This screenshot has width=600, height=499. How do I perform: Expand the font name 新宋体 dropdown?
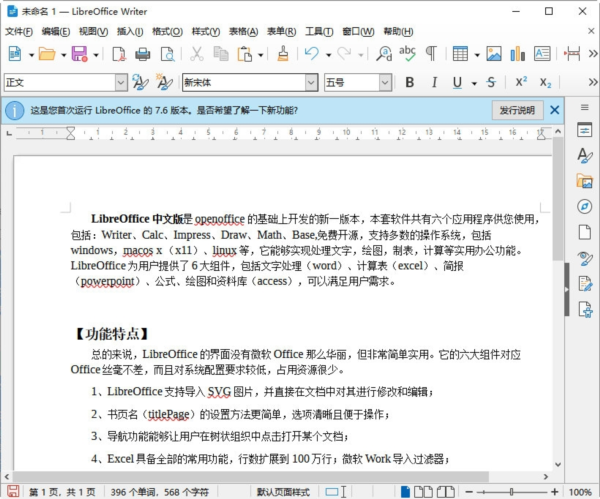(311, 82)
